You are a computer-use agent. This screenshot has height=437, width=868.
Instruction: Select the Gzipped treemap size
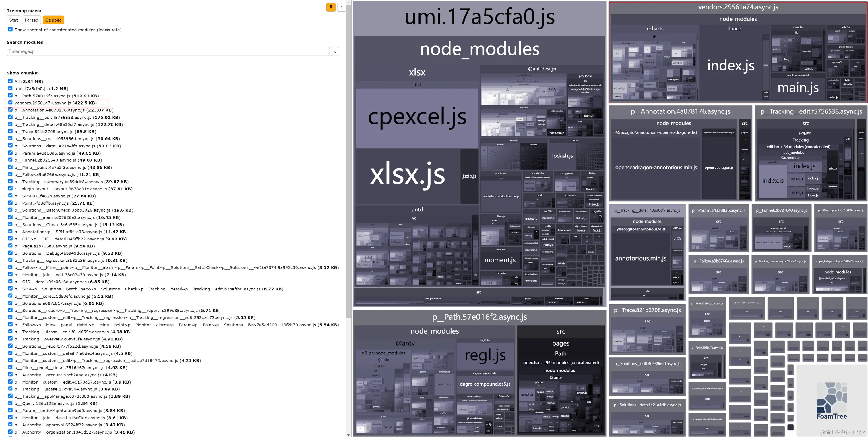[x=53, y=20]
